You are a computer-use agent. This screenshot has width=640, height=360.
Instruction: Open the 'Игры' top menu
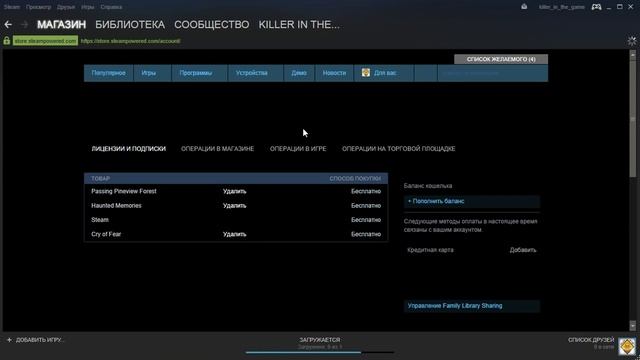(87, 7)
